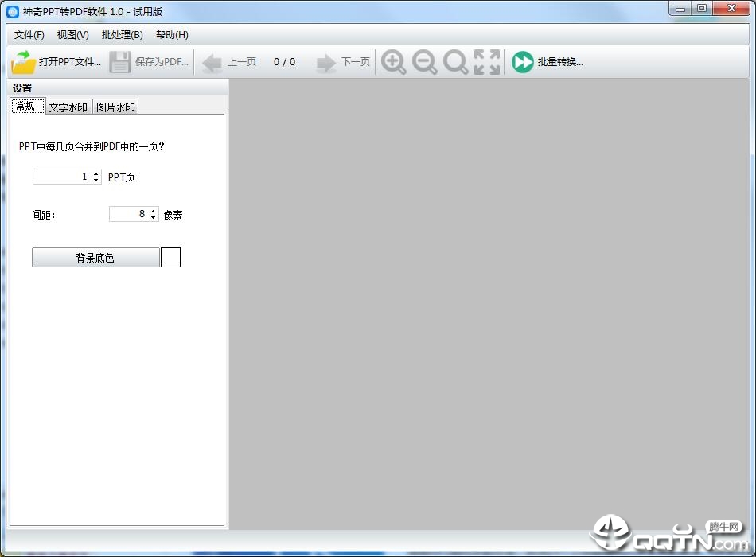Click the zoom in magnifier icon
Screen dimensions: 756x557
click(x=393, y=62)
